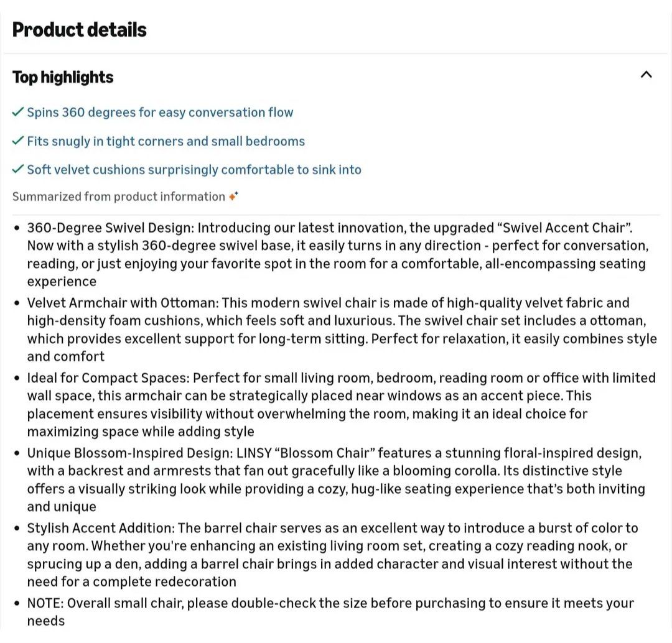Click the Top highlights section header
Screen dimensions: 672x643
(63, 77)
